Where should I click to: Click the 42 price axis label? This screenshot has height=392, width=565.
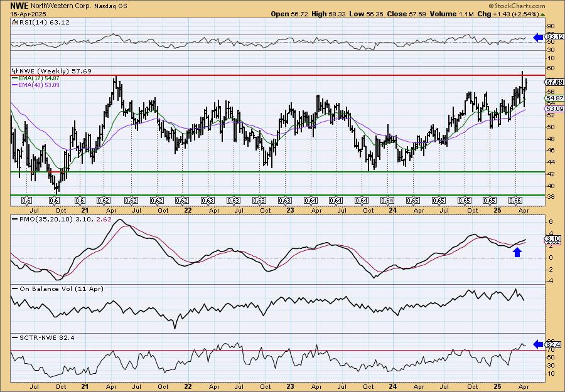[x=551, y=174]
